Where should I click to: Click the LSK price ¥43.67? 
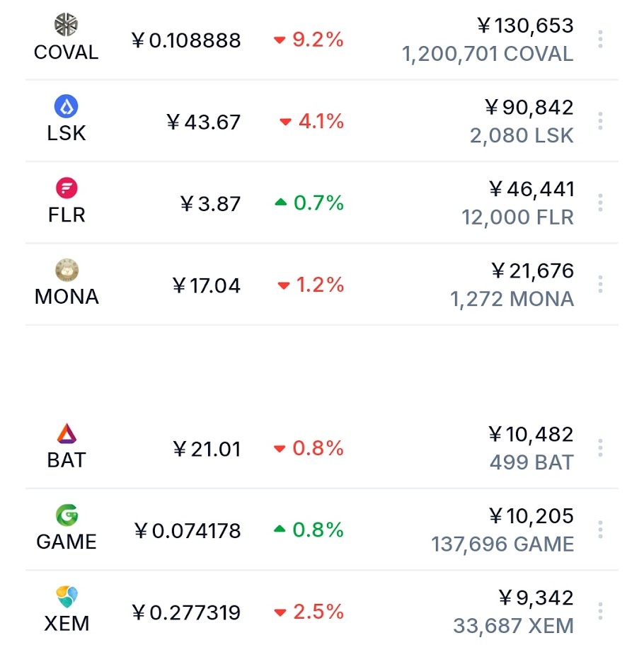[204, 122]
